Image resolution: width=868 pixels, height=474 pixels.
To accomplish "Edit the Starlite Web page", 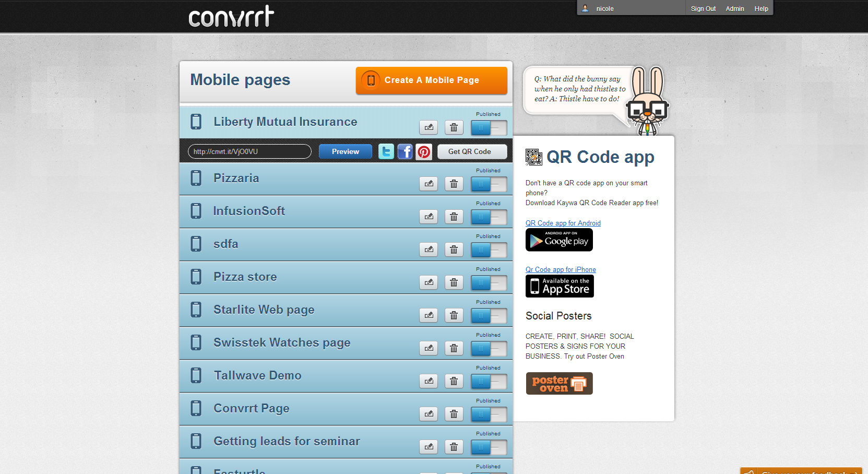I will pyautogui.click(x=429, y=315).
